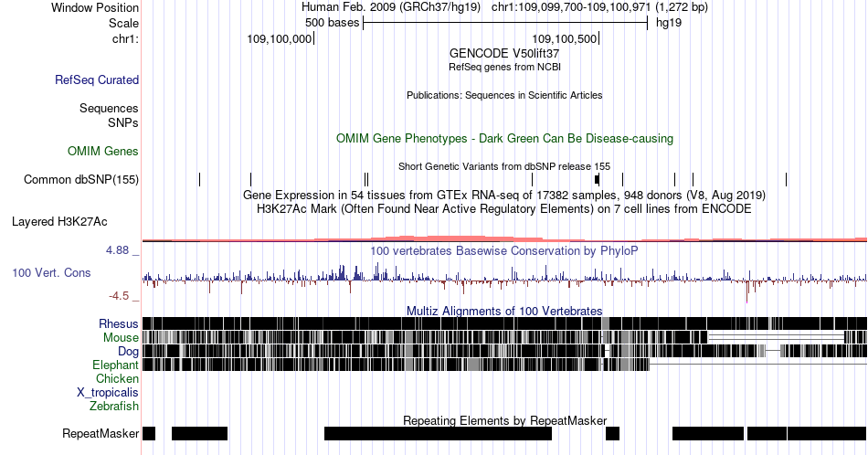Click the thick dbSNP variant marker
The height and width of the screenshot is (455, 868).
pos(597,179)
